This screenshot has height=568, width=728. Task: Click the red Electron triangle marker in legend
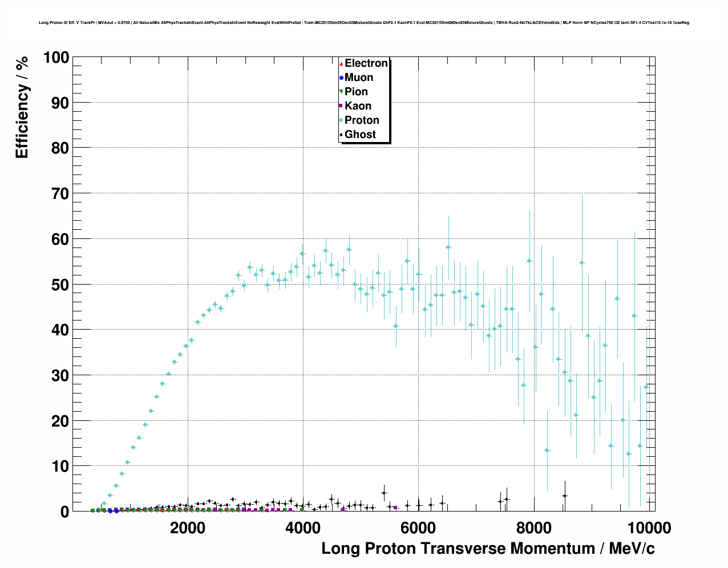click(x=341, y=63)
